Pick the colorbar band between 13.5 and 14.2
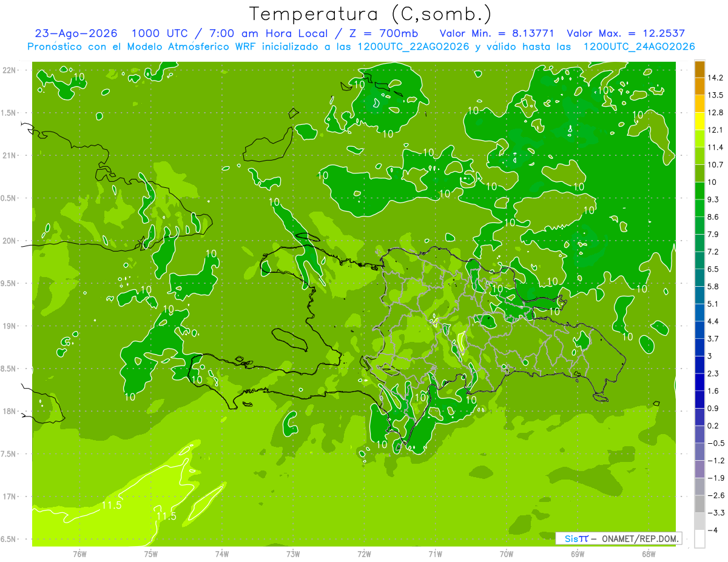 pos(699,86)
